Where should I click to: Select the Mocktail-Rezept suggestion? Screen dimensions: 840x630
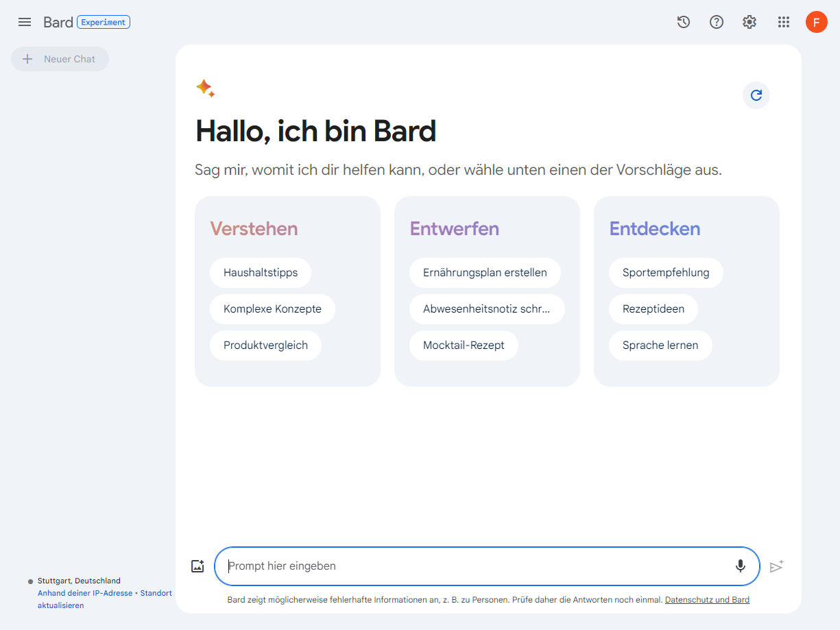[x=464, y=345]
